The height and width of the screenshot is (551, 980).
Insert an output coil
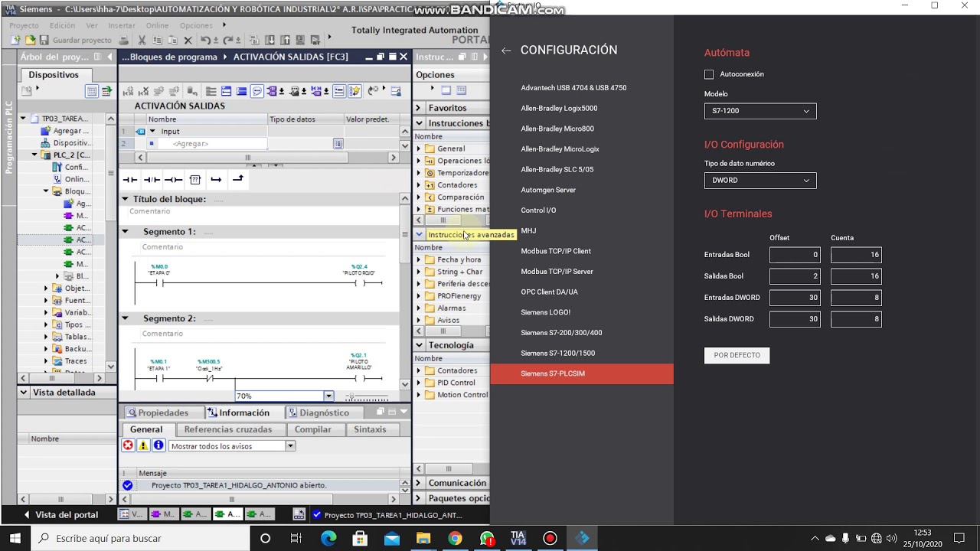coord(174,180)
